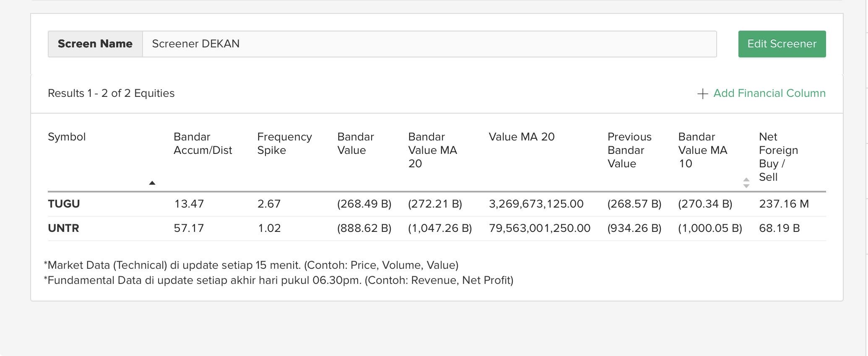The image size is (868, 356).
Task: Select TUGU's Value MA 20 cell 3,269,673,125.00
Action: point(536,204)
